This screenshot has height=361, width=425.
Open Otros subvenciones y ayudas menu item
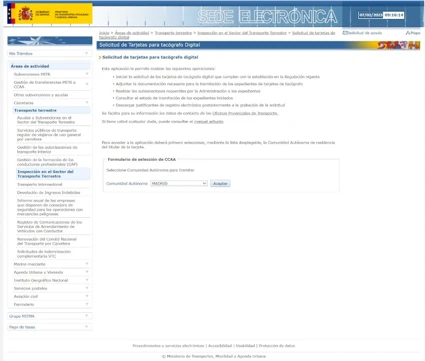(x=41, y=95)
